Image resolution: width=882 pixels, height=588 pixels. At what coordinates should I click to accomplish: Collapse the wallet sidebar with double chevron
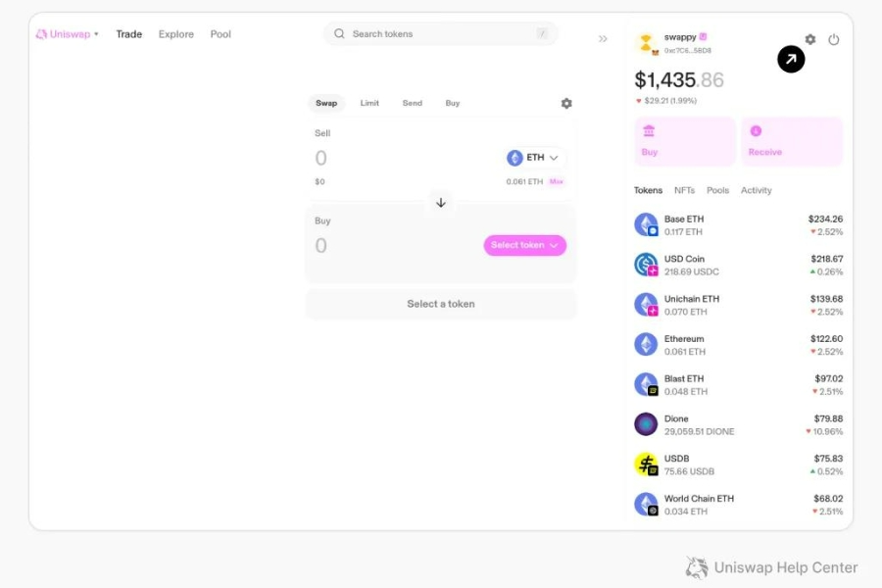pos(603,39)
